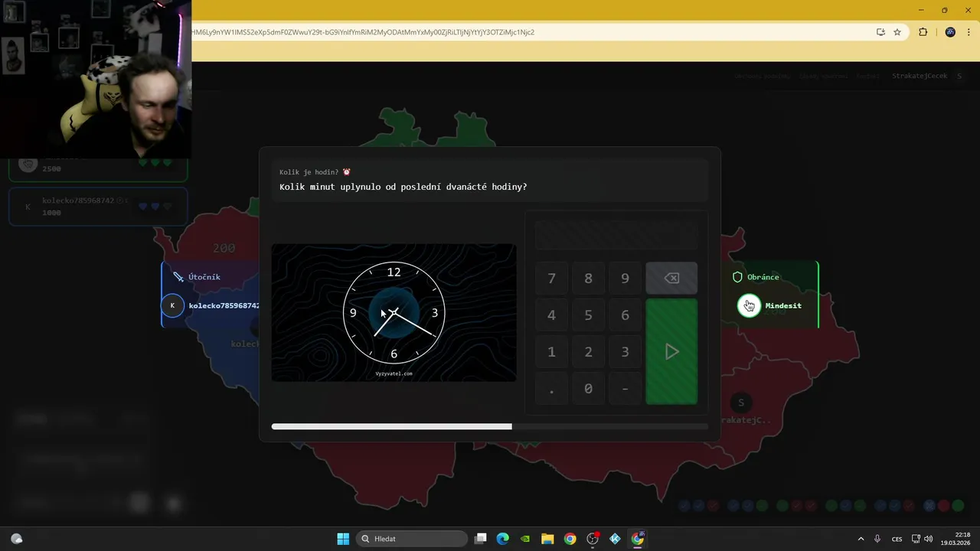Tap the decimal point keypad key

pyautogui.click(x=551, y=389)
